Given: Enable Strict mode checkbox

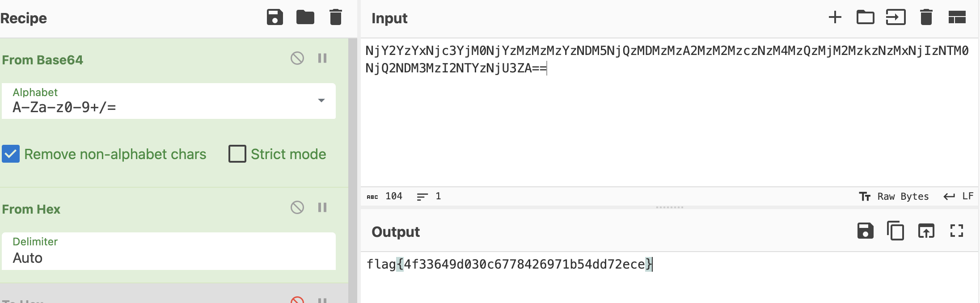Looking at the screenshot, I should pos(237,154).
